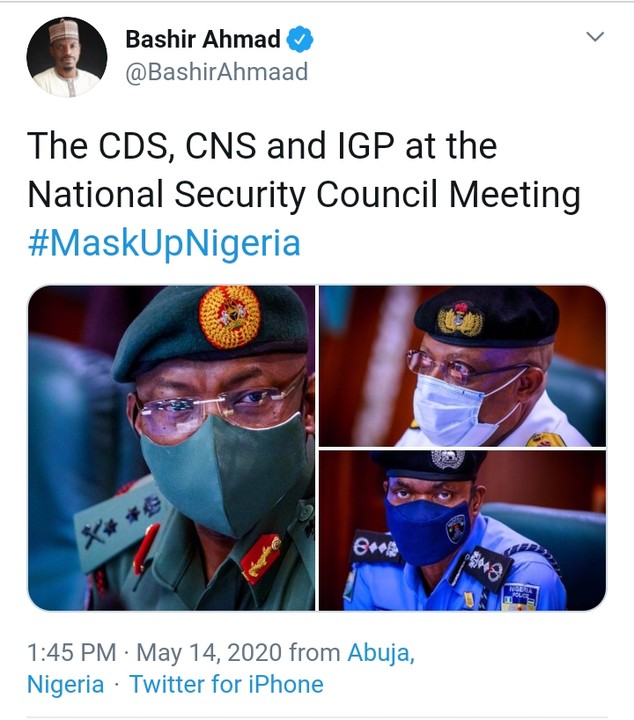Click the word Nigeria in the location

(65, 684)
